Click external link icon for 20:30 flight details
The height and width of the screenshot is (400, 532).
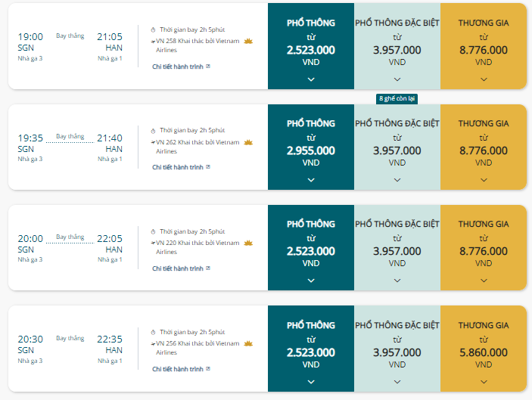click(x=208, y=368)
